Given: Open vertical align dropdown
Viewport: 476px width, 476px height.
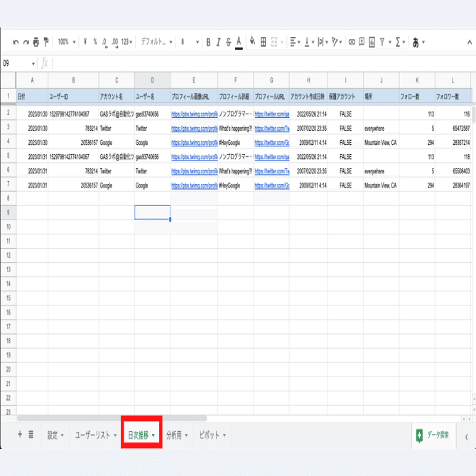Looking at the screenshot, I should click(309, 42).
